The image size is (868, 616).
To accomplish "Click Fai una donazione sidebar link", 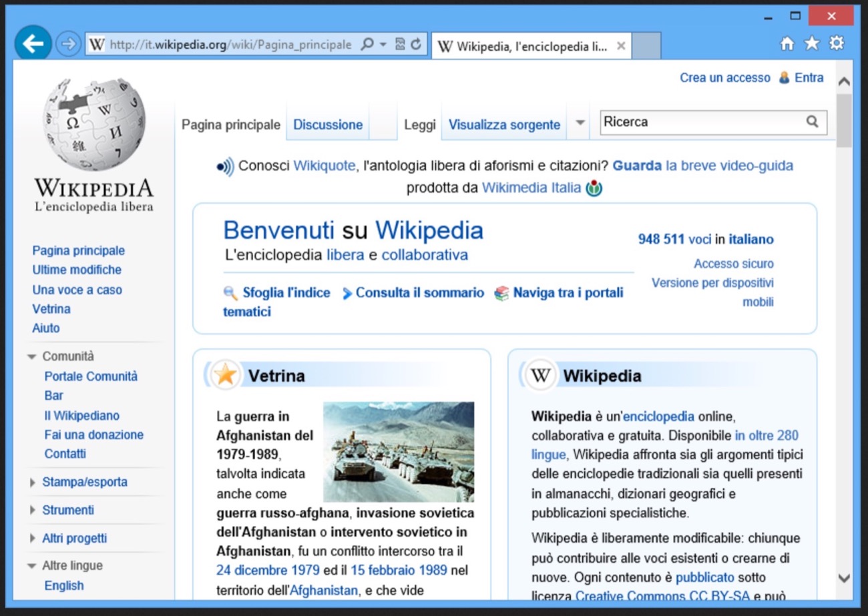I will pyautogui.click(x=93, y=435).
